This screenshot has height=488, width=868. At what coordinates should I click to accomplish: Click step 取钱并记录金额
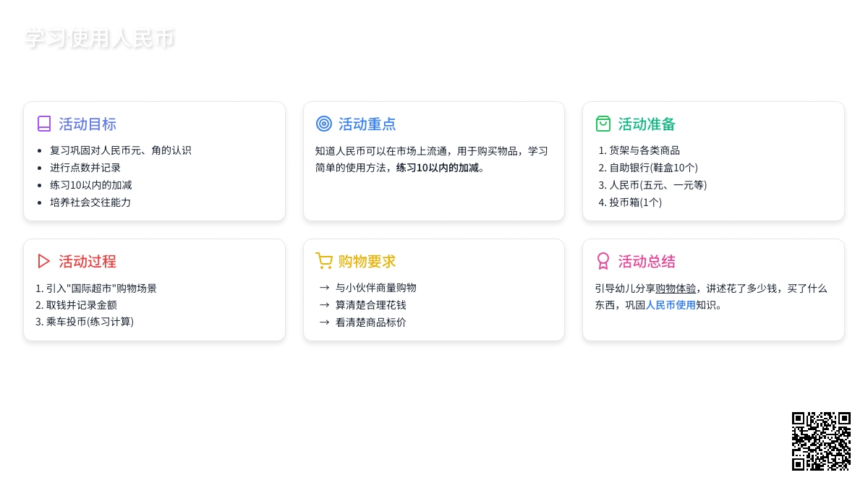[x=82, y=305]
